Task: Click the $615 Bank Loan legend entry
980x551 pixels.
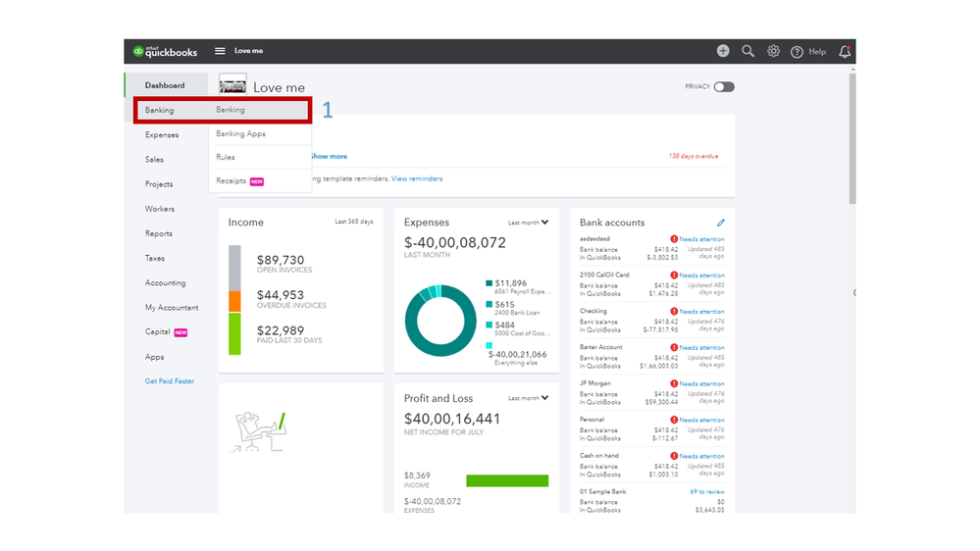Action: click(513, 308)
